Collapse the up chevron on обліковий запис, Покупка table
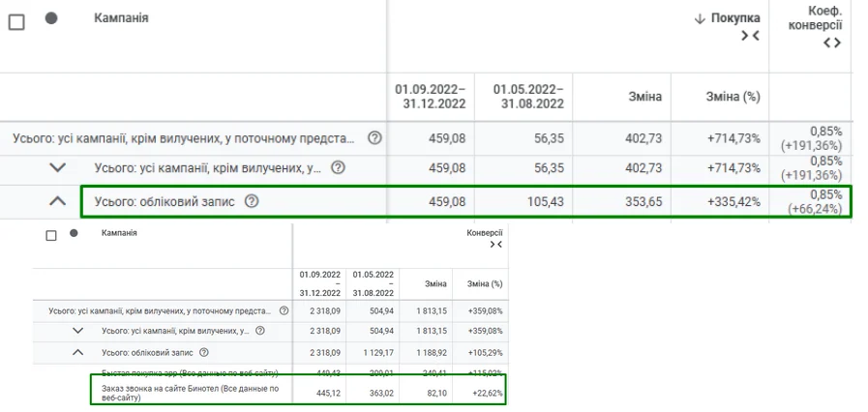Screen dimensions: 868x412 (57, 201)
